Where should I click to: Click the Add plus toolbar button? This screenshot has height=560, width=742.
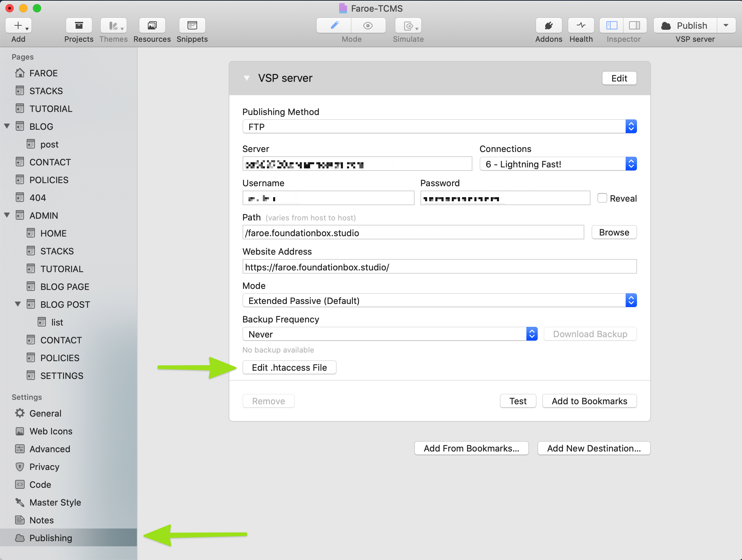[x=18, y=26]
